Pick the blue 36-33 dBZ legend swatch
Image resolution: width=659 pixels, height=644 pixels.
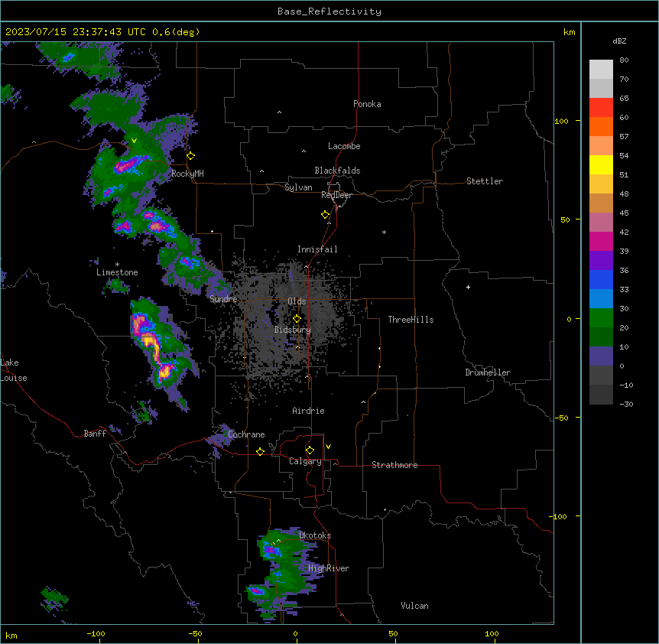[x=601, y=280]
